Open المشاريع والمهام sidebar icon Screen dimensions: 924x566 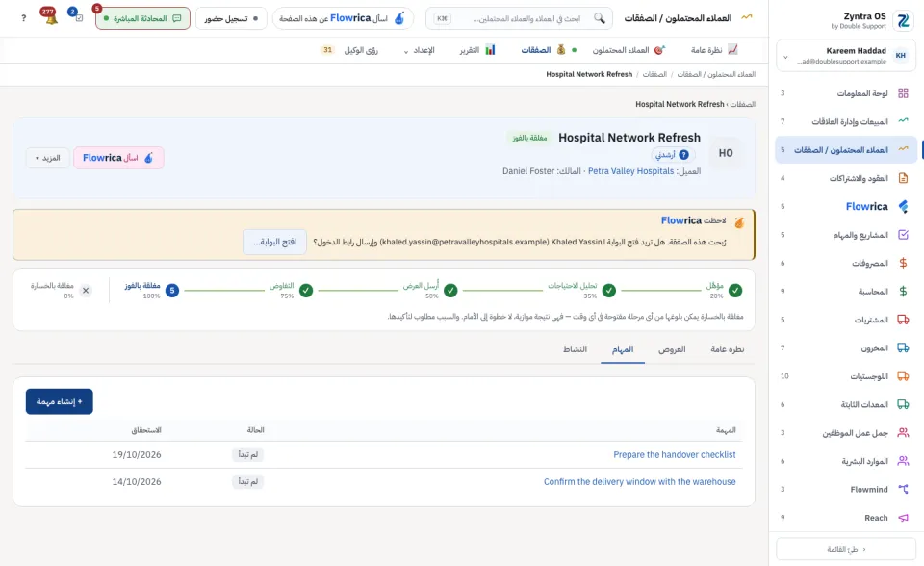(x=903, y=235)
